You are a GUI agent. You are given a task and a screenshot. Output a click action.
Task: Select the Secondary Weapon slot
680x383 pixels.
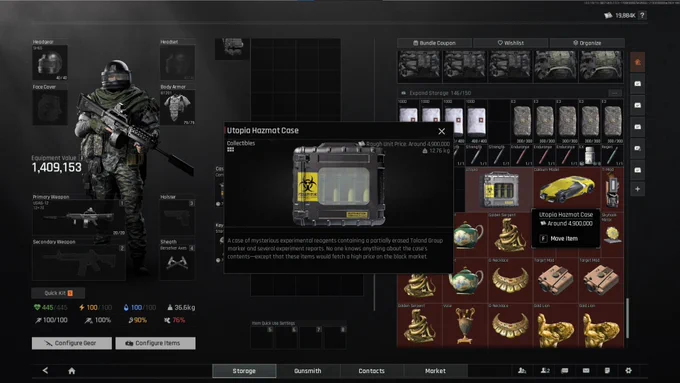click(78, 262)
